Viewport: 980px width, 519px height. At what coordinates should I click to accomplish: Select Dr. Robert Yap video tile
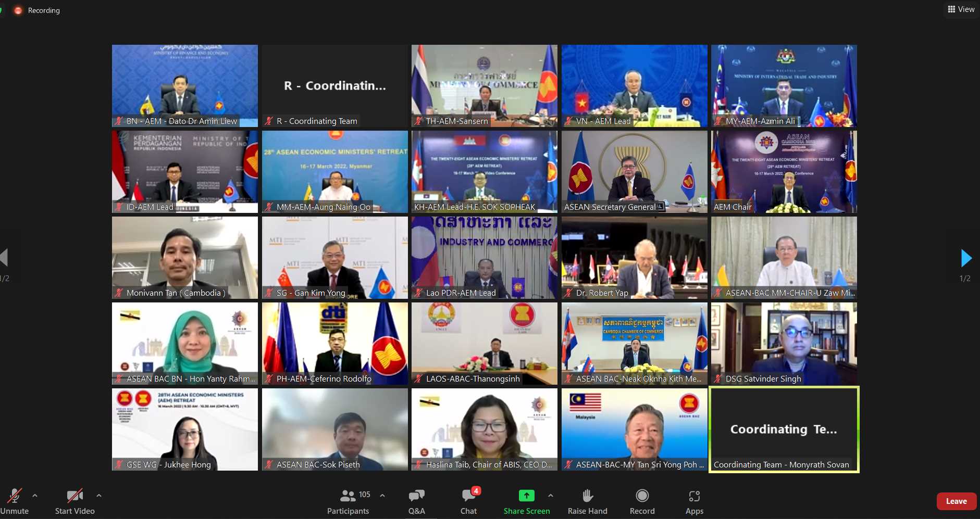coord(635,258)
